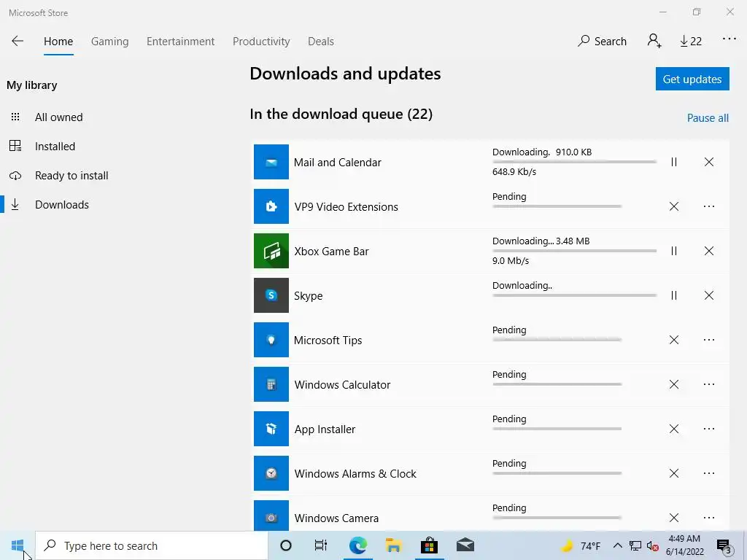
Task: Click the taskbar search box
Action: (152, 545)
